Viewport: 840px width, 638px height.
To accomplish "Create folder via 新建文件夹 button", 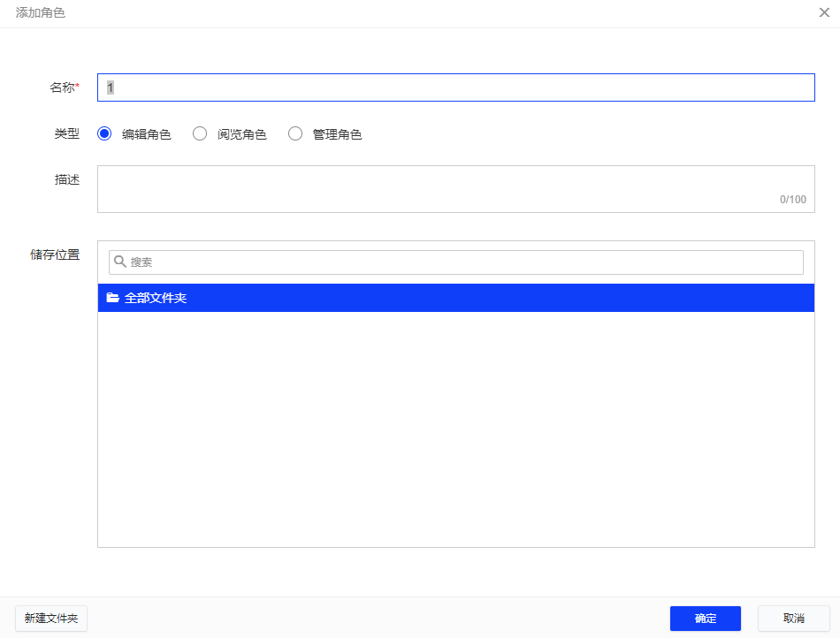I will pos(50,619).
